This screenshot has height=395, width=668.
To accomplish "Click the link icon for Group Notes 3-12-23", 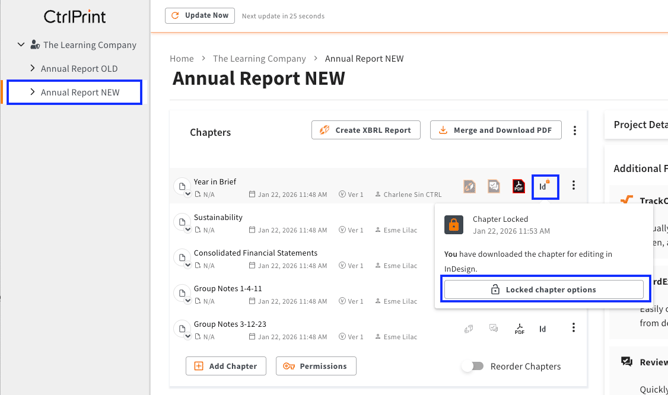I will tap(469, 329).
